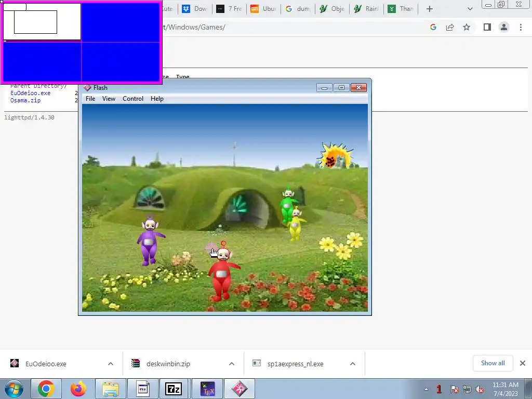Click the purple Teletubby character
532x399 pixels.
pos(150,240)
